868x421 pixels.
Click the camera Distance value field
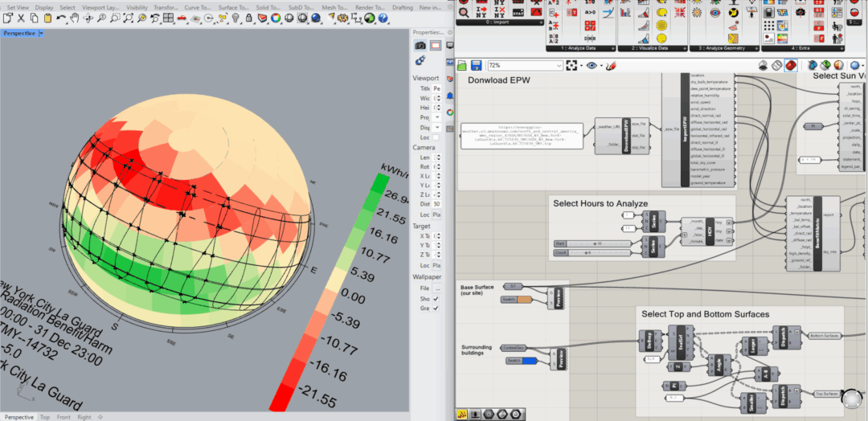pos(436,204)
